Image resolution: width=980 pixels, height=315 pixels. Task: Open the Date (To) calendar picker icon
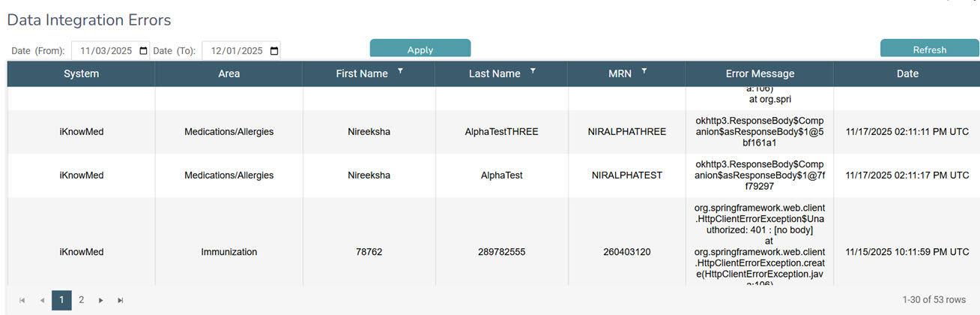pos(274,51)
